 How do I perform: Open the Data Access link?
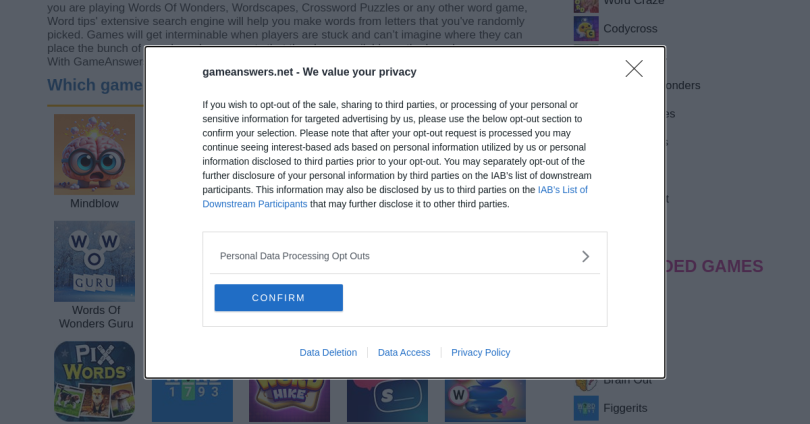pos(404,352)
